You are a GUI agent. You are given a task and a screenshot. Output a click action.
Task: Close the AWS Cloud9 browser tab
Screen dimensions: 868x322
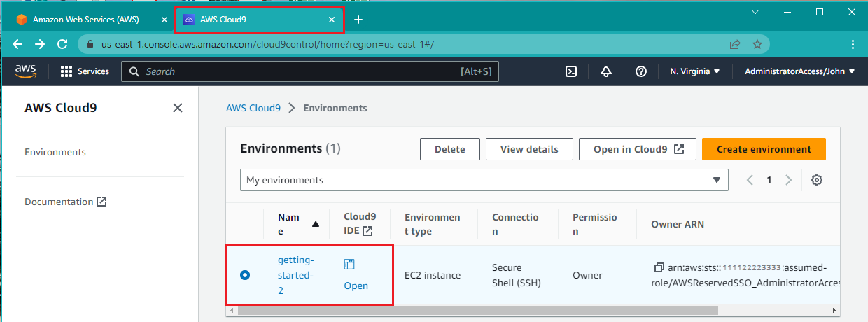(332, 20)
